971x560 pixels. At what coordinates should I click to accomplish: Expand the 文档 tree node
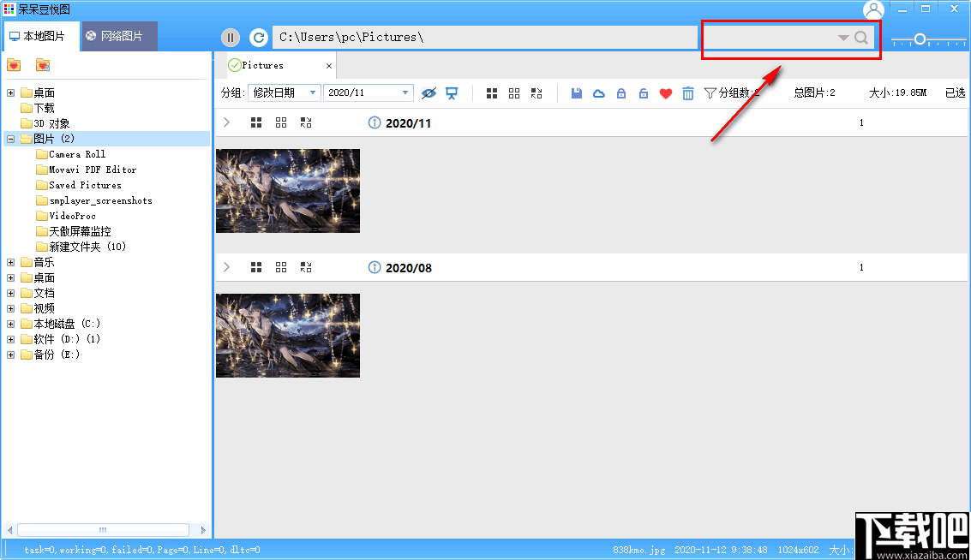[x=10, y=294]
